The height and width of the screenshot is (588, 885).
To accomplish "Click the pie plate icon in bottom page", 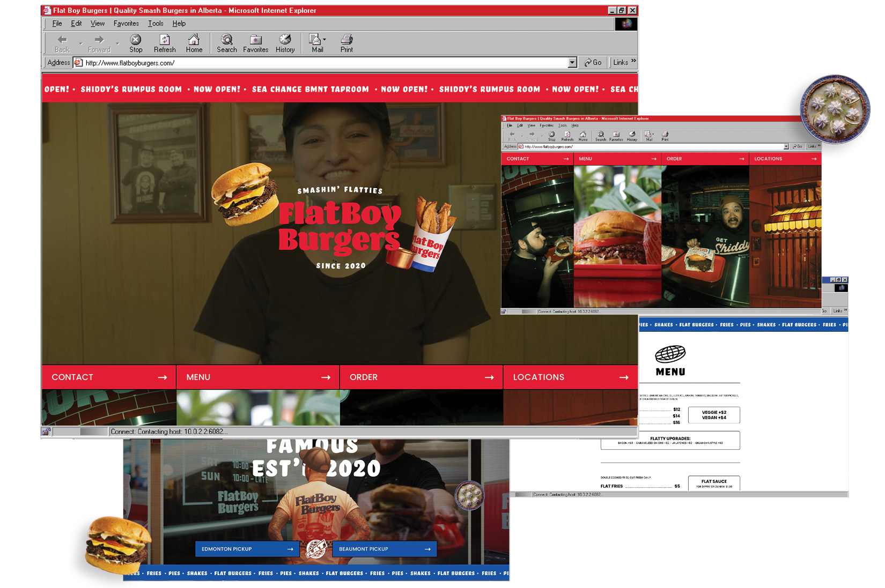I will coord(469,495).
